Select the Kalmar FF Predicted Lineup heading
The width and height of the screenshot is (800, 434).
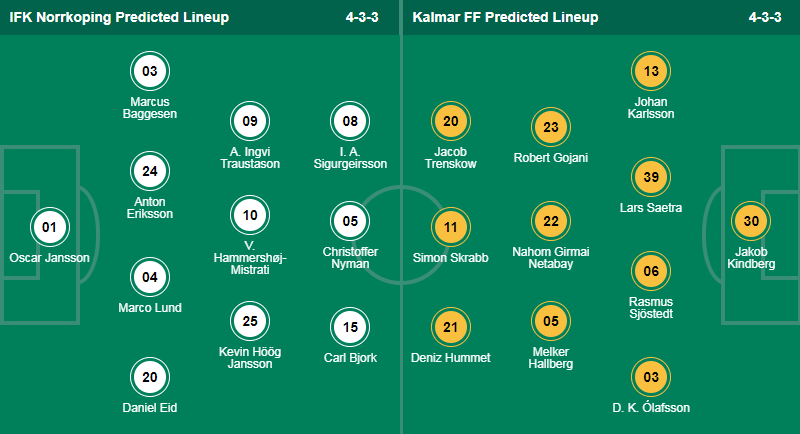pyautogui.click(x=505, y=17)
